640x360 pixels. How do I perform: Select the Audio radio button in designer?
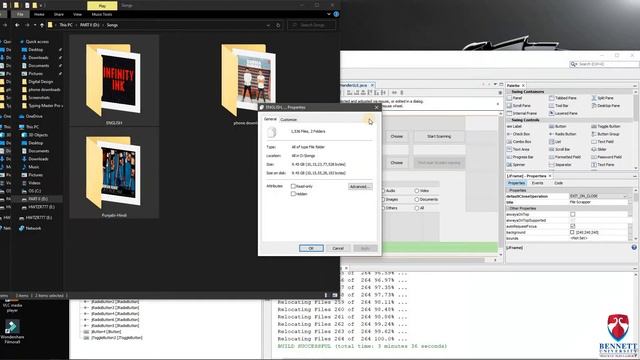[388, 191]
